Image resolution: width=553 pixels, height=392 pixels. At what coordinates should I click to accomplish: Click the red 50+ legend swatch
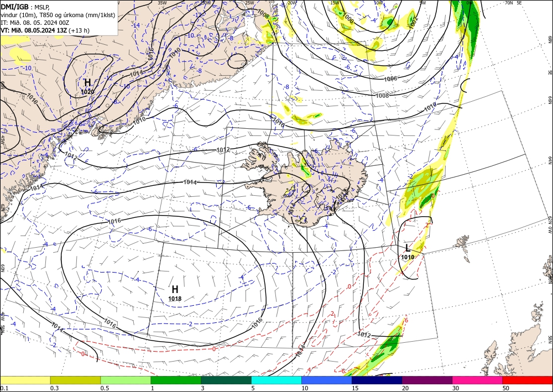pos(528,380)
